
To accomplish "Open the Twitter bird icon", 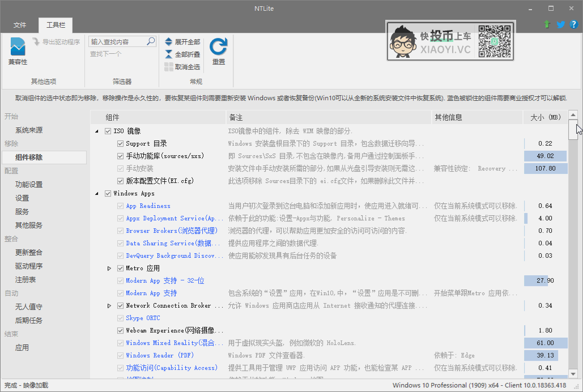I will pyautogui.click(x=560, y=24).
